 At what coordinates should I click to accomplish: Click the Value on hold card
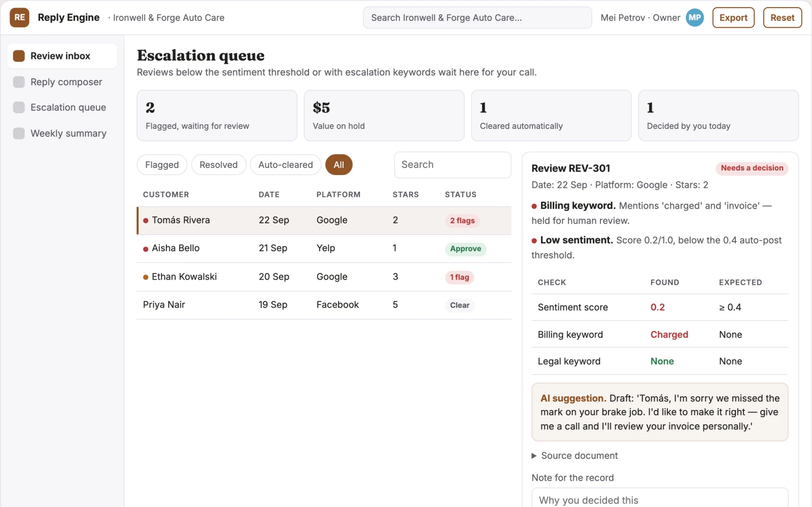[x=384, y=116]
